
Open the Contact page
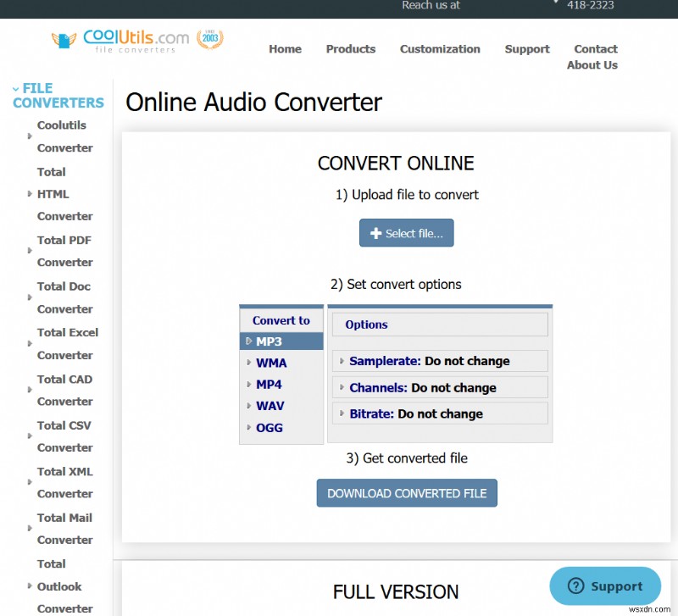pos(596,49)
